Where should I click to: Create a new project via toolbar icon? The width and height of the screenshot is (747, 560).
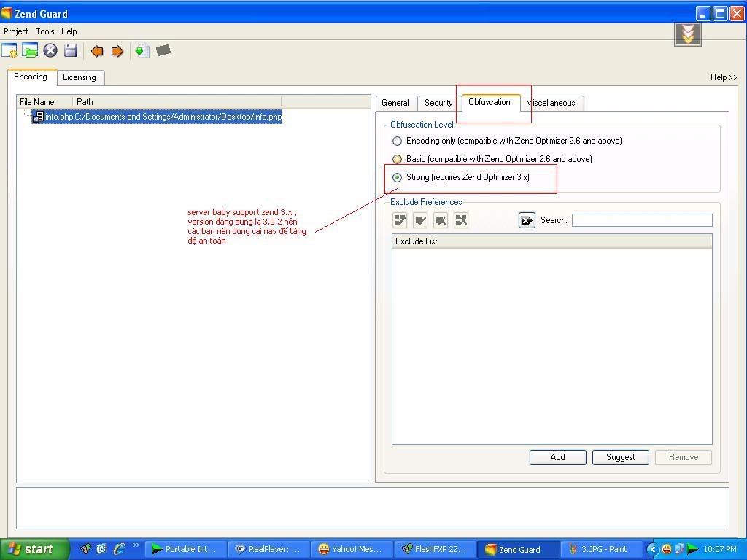click(9, 50)
